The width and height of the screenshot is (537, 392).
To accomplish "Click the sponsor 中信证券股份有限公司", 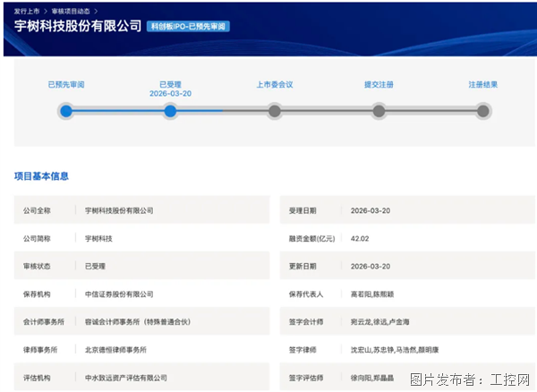I will [x=119, y=294].
